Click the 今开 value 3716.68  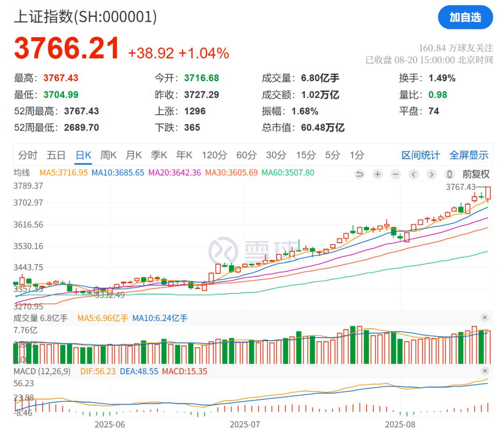point(202,78)
